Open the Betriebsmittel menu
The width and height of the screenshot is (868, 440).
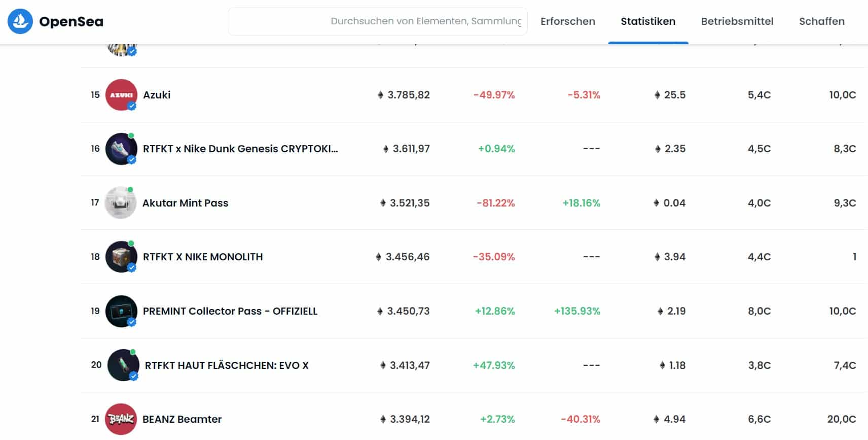737,21
